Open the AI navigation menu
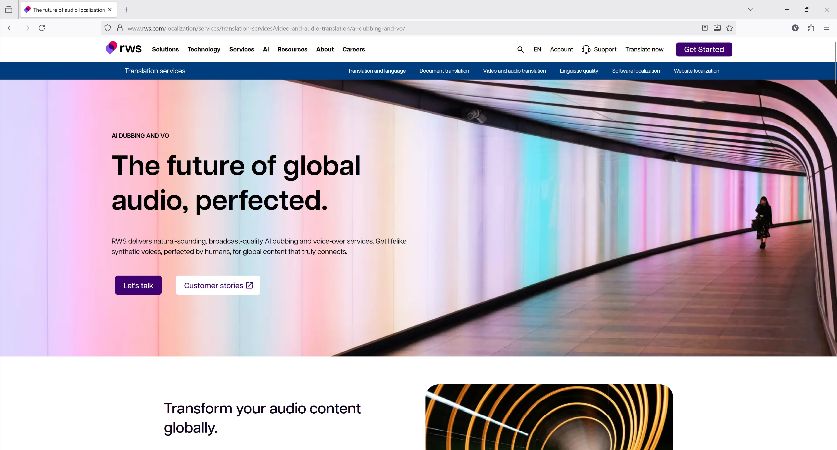Image resolution: width=837 pixels, height=450 pixels. pos(266,49)
